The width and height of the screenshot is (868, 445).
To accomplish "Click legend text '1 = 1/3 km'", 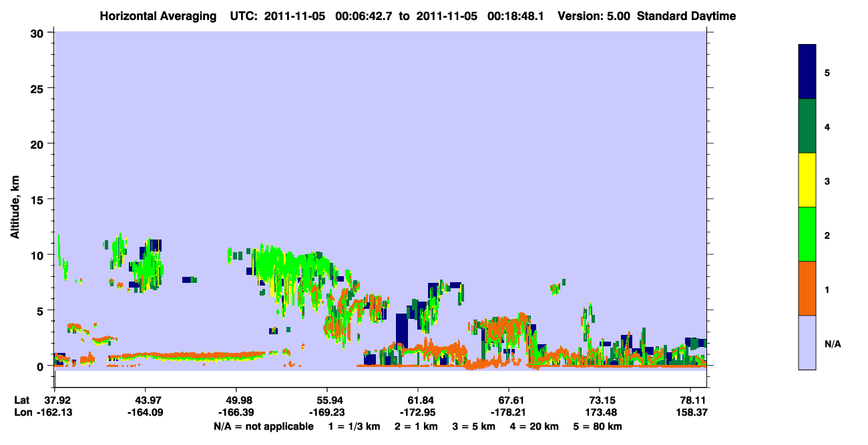I will [354, 426].
